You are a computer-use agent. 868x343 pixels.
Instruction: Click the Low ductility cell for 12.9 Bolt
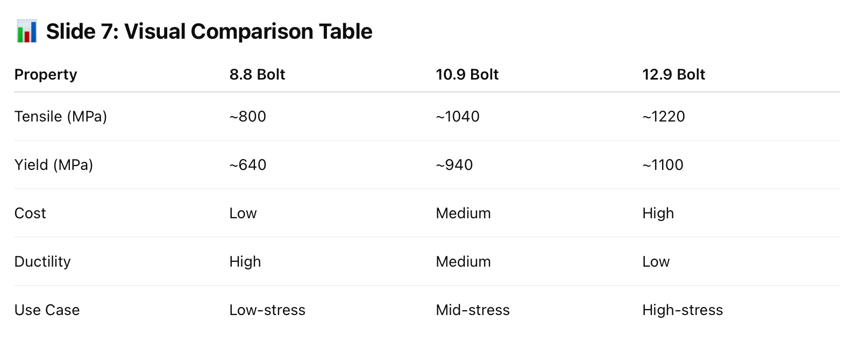656,262
